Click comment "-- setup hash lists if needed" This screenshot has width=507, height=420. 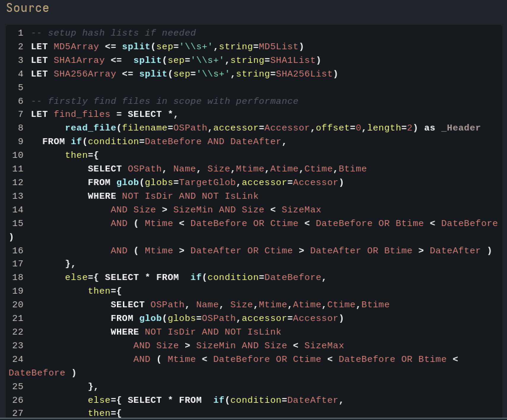(x=113, y=33)
